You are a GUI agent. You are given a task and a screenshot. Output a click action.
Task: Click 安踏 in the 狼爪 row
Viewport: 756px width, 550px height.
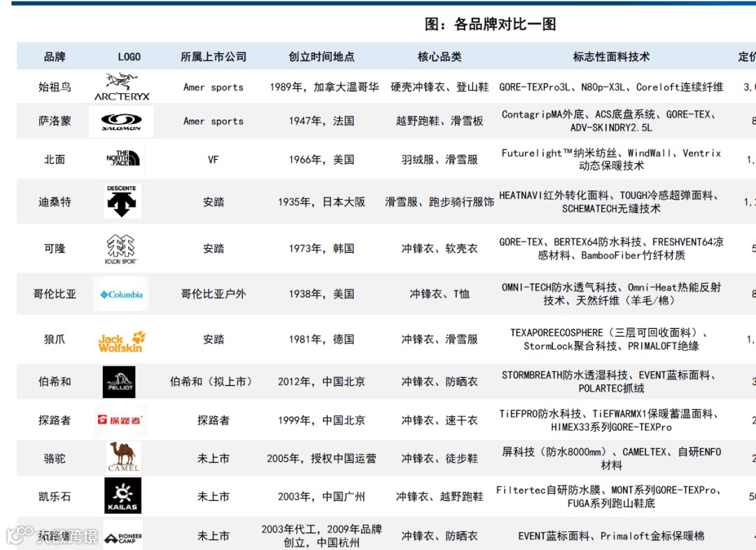[x=213, y=339]
